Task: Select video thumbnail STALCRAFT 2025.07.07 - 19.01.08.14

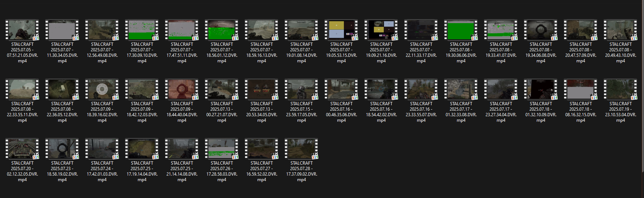Action: [x=302, y=30]
